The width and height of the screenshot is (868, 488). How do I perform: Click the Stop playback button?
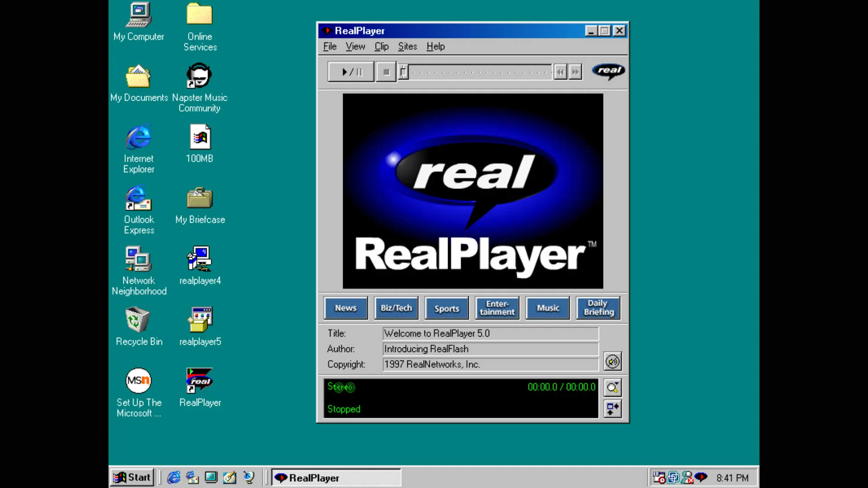(x=386, y=72)
